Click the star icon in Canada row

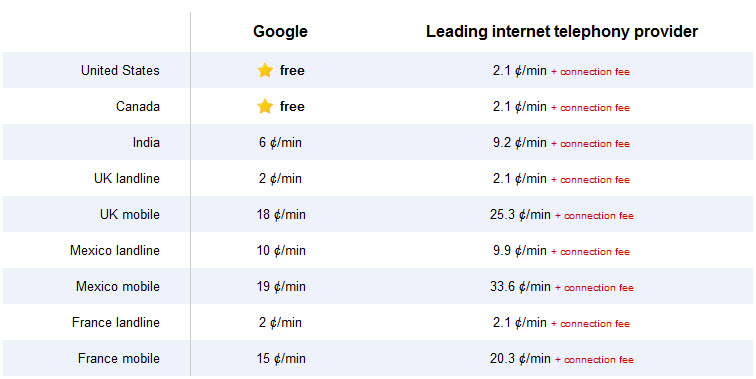[265, 106]
